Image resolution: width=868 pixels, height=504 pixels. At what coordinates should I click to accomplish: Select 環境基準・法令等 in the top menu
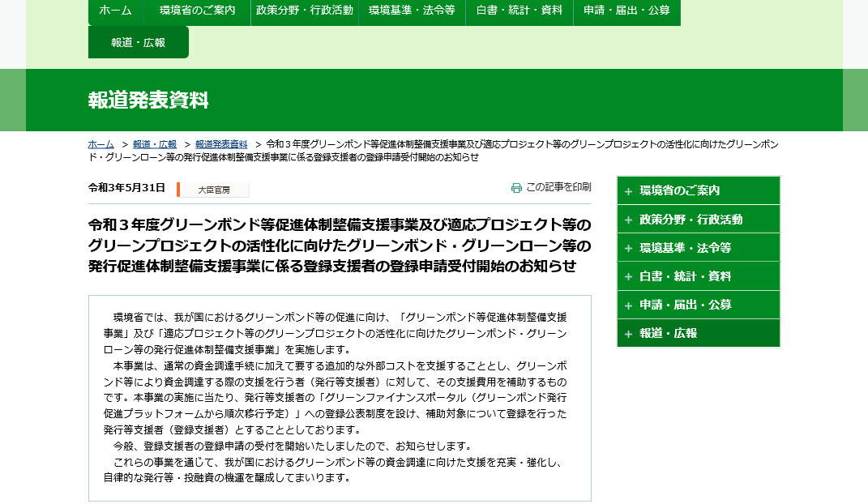coord(413,12)
